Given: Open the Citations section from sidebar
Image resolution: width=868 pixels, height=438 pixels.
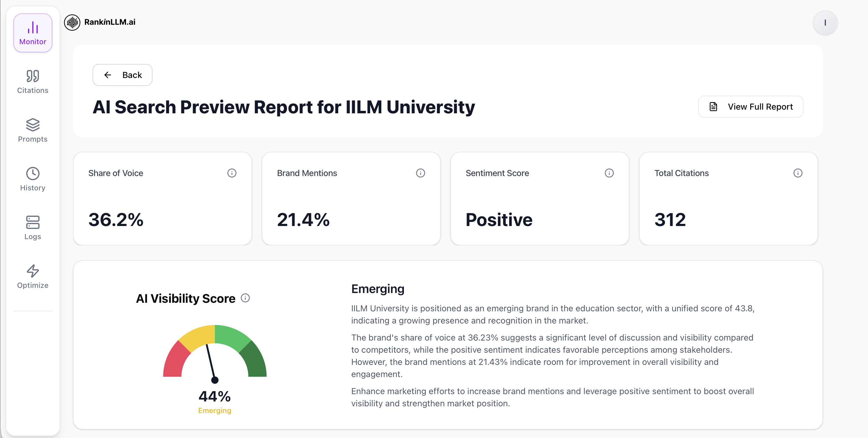Looking at the screenshot, I should [32, 81].
